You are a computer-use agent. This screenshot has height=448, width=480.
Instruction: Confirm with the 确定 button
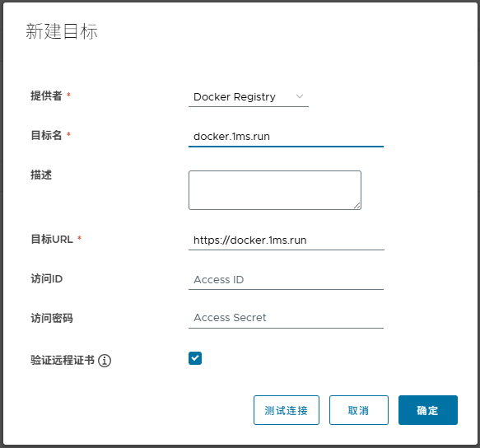pyautogui.click(x=428, y=410)
